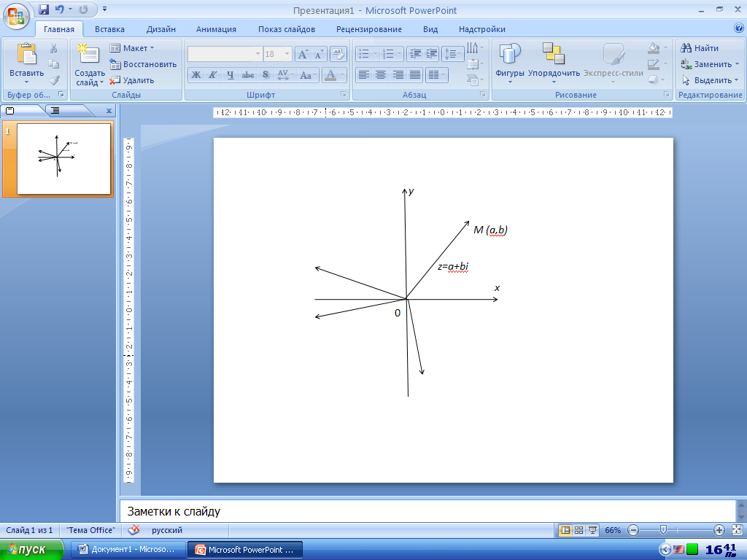This screenshot has width=747, height=560.
Task: Save the presentation using the floppy disk icon
Action: pos(44,9)
